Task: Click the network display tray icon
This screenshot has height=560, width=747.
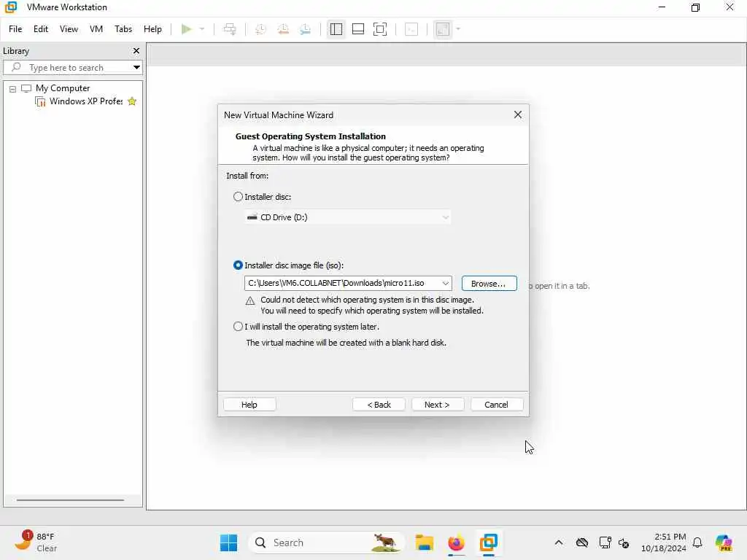Action: 605,542
